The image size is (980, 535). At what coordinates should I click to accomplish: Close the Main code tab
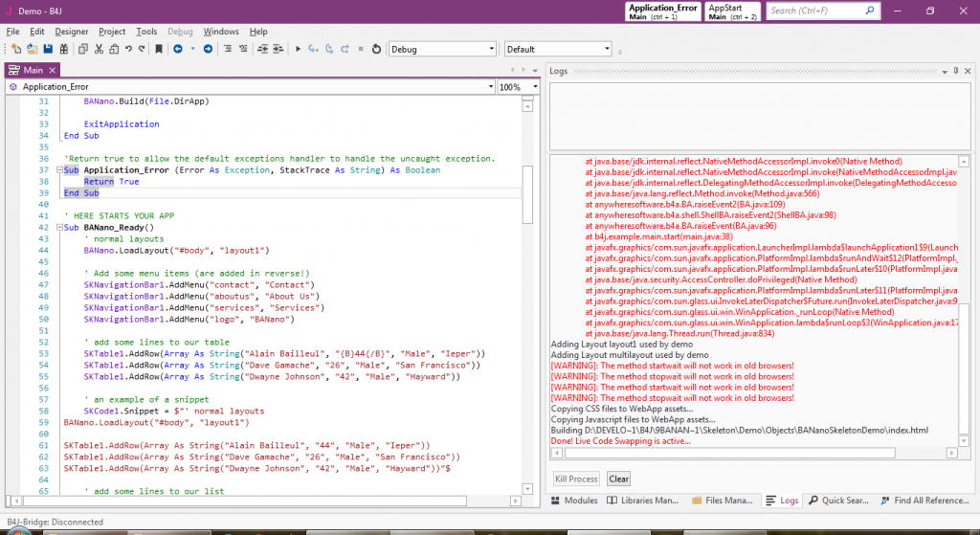53,70
